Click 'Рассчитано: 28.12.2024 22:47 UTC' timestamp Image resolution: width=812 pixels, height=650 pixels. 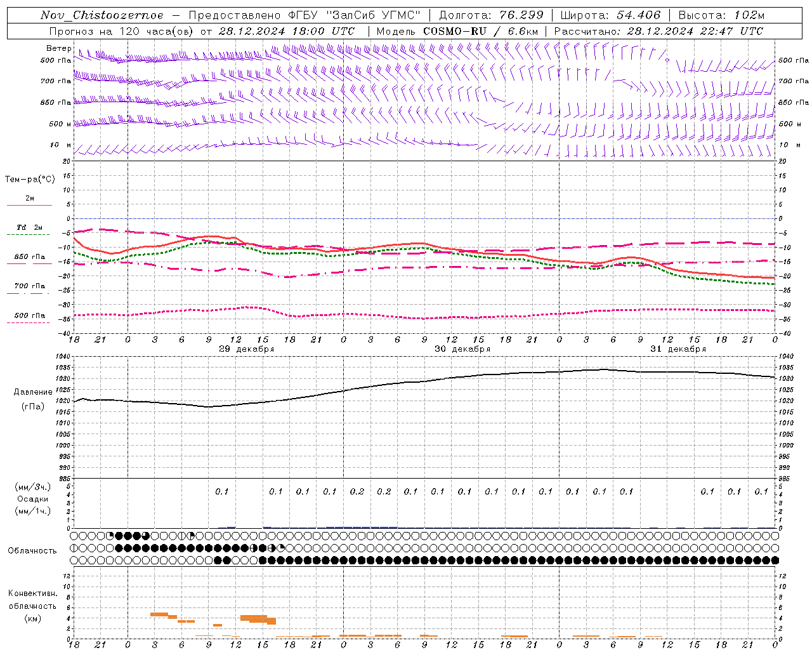658,31
